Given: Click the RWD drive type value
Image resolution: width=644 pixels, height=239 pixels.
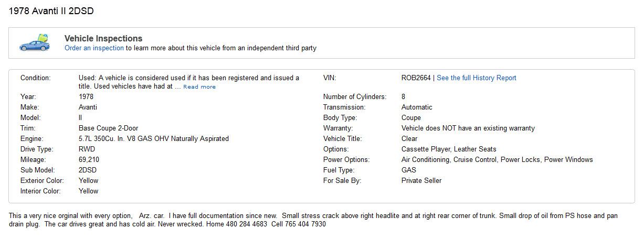Looking at the screenshot, I should [x=87, y=149].
